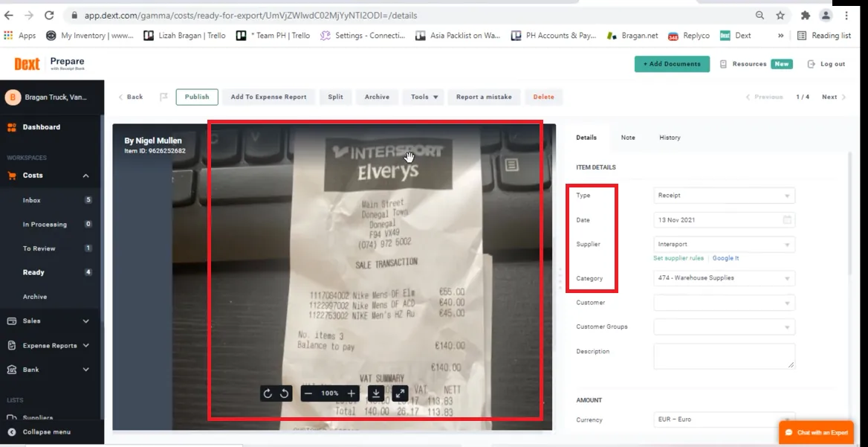Open Bragan.net bookmark

click(x=632, y=36)
